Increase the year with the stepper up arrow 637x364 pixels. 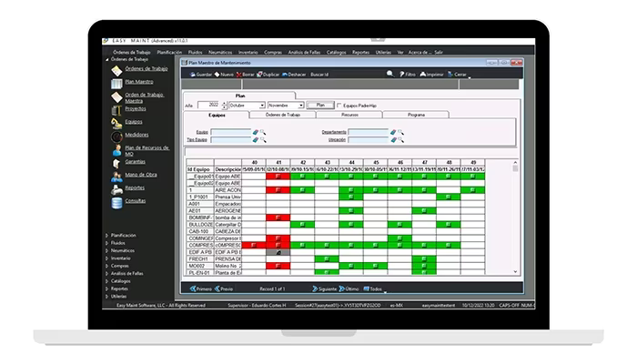coord(224,103)
